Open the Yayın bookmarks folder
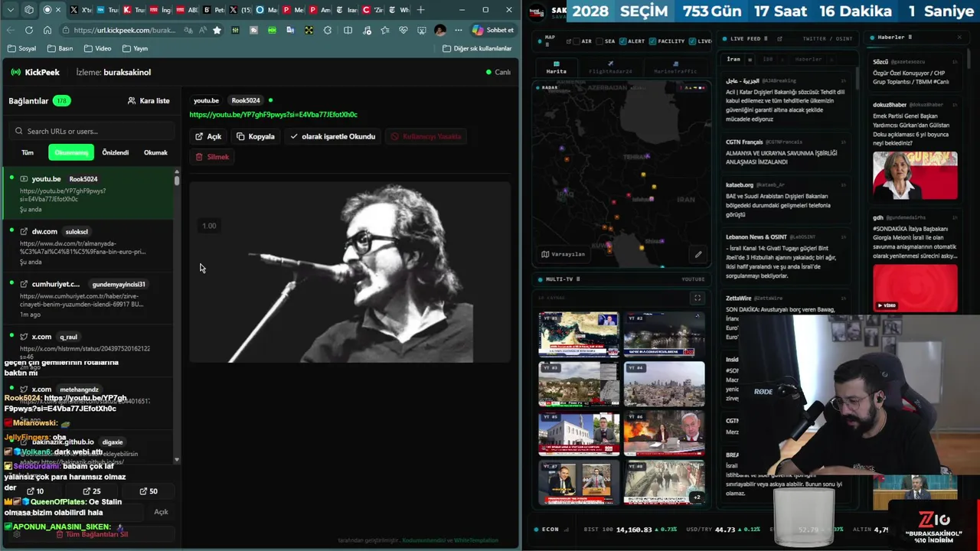Screen dimensions: 980x551 coord(135,48)
